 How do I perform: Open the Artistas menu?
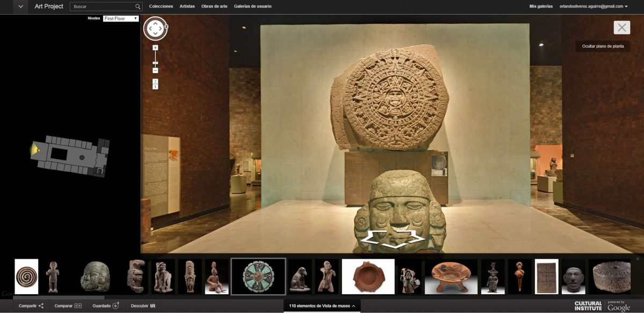tap(187, 6)
